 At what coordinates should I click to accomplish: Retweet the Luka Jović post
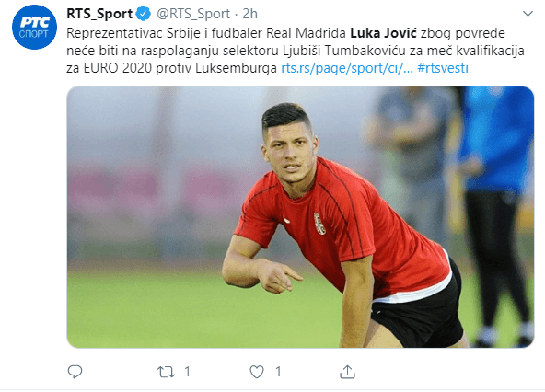pos(166,372)
